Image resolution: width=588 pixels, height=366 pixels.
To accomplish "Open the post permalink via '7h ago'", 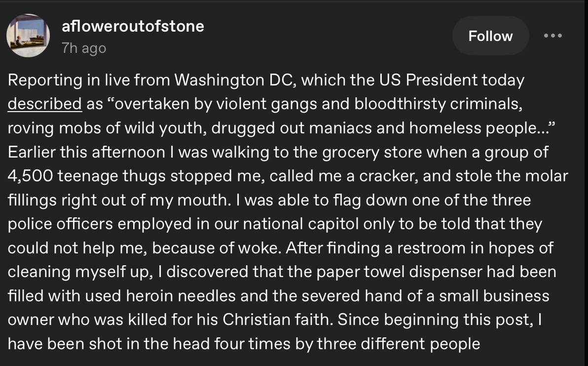I will (84, 48).
